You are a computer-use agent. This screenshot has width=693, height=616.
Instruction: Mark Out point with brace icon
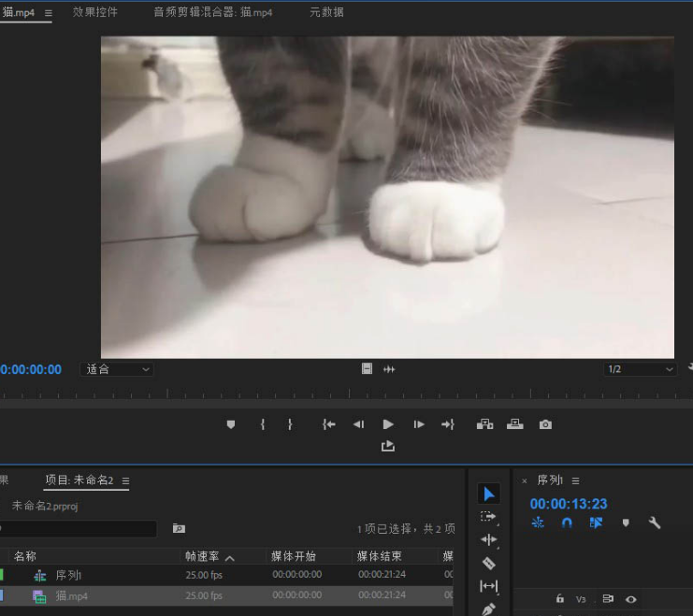pos(290,424)
